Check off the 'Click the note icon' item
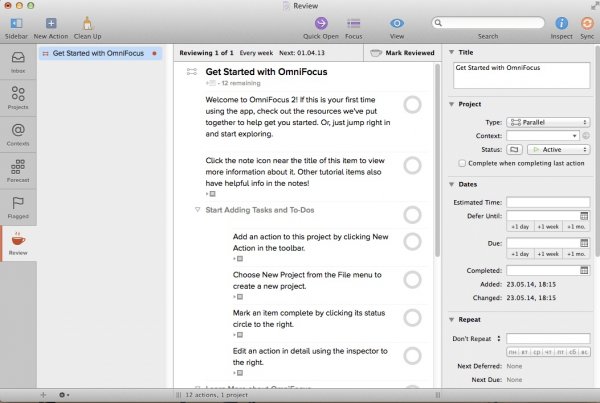Image resolution: width=600 pixels, height=403 pixels. pos(412,165)
